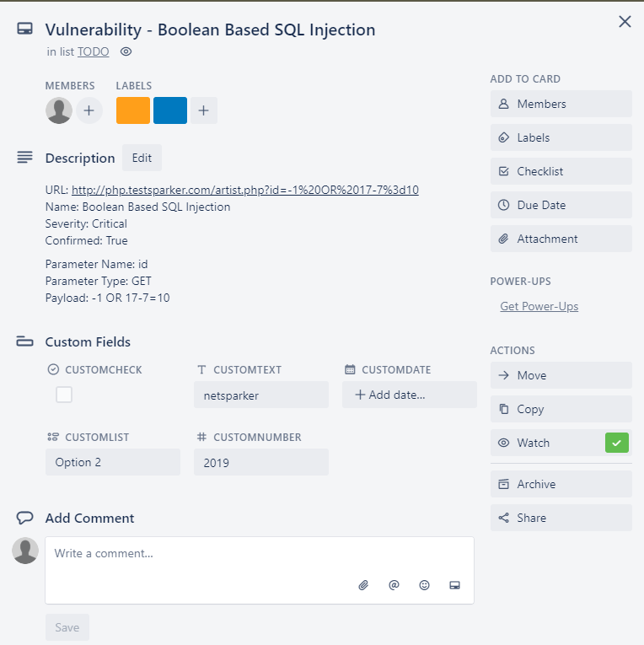Open the Checklist option in sidebar
Viewport: 644px width, 645px height.
pyautogui.click(x=561, y=171)
